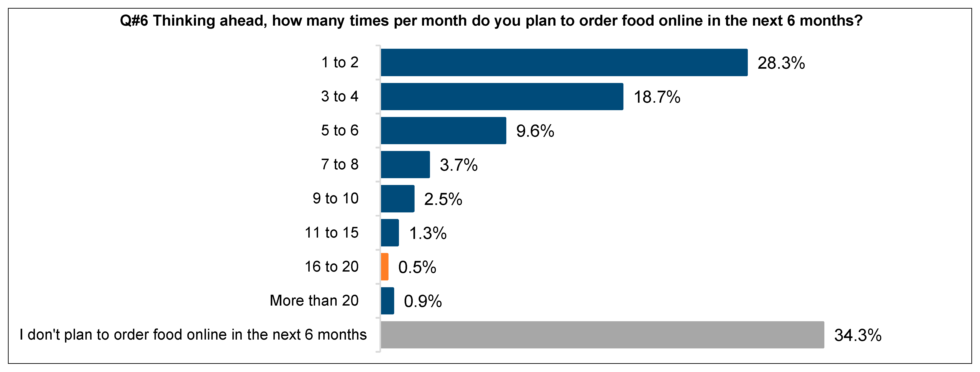Viewport: 980px width, 372px height.
Task: Click the 7 to 8 bar
Action: (x=405, y=165)
